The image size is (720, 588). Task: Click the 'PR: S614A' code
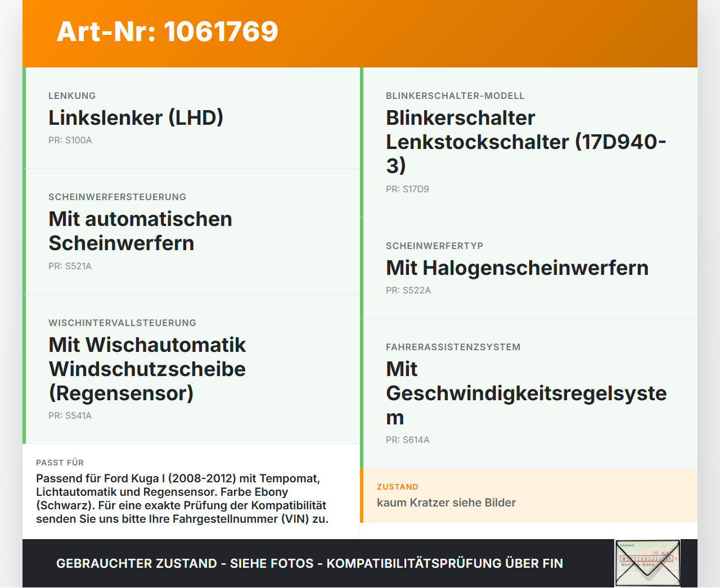(x=408, y=440)
